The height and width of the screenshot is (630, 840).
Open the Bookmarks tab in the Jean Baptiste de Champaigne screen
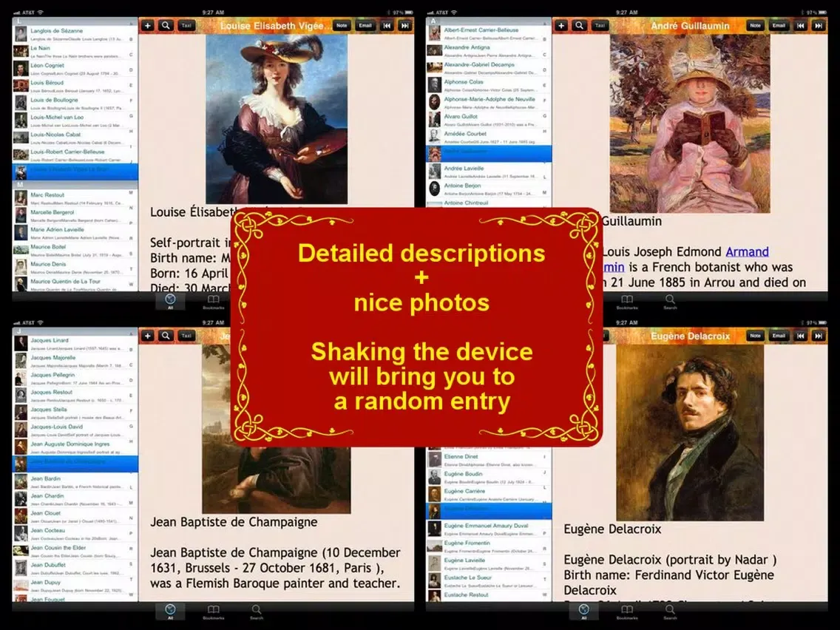[x=213, y=612]
